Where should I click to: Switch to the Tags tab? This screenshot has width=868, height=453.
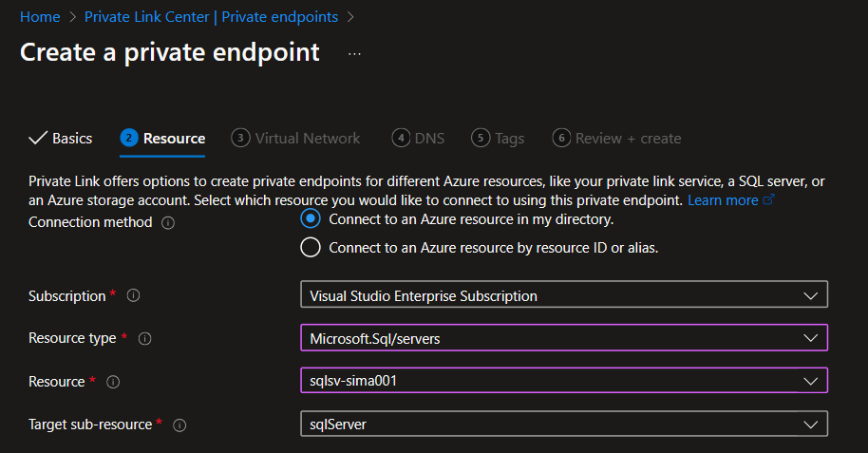pyautogui.click(x=499, y=139)
